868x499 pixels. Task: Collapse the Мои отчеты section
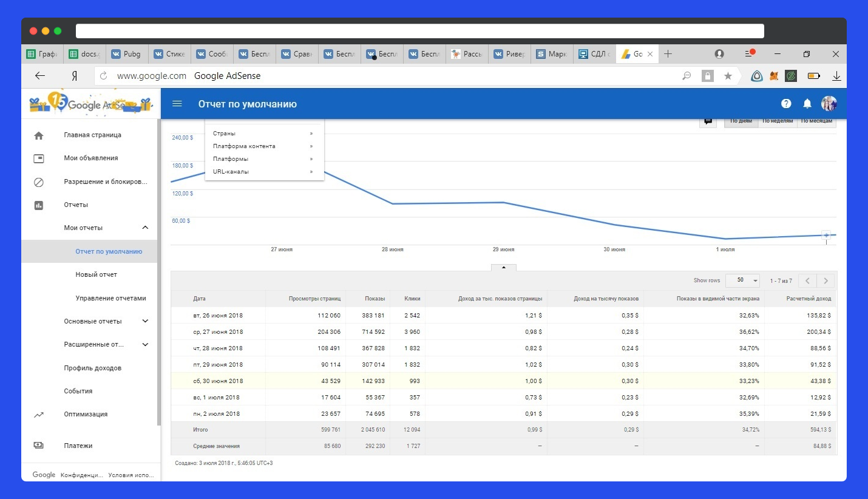tap(145, 228)
